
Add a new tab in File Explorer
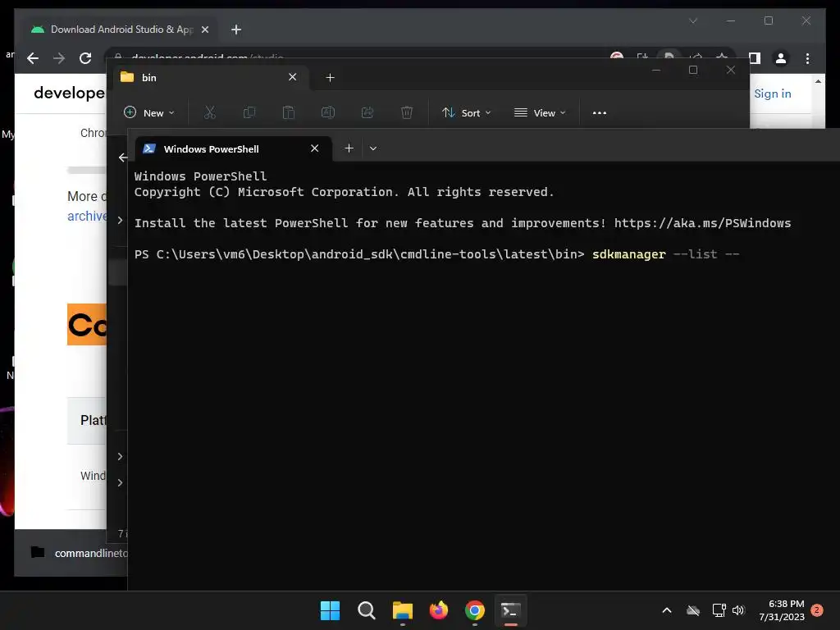(x=330, y=78)
